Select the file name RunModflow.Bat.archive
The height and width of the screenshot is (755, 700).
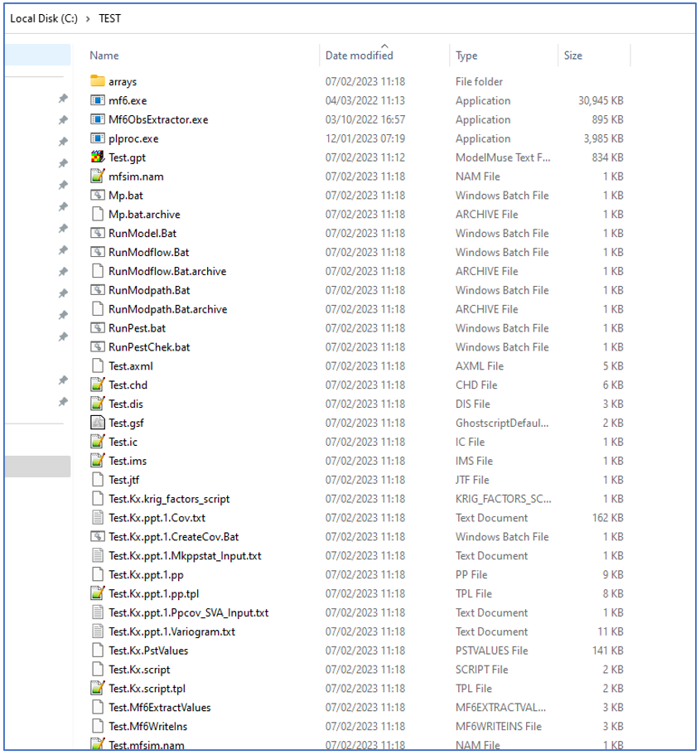pos(167,271)
